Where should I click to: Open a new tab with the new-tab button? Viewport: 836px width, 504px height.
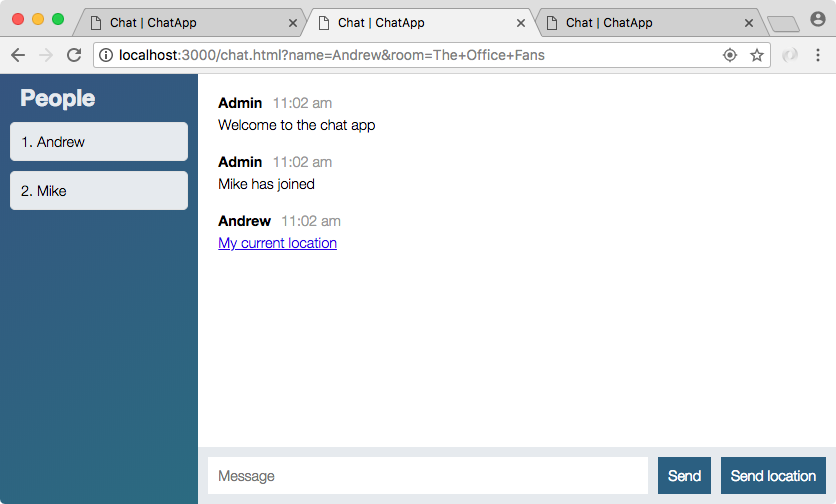pyautogui.click(x=783, y=24)
